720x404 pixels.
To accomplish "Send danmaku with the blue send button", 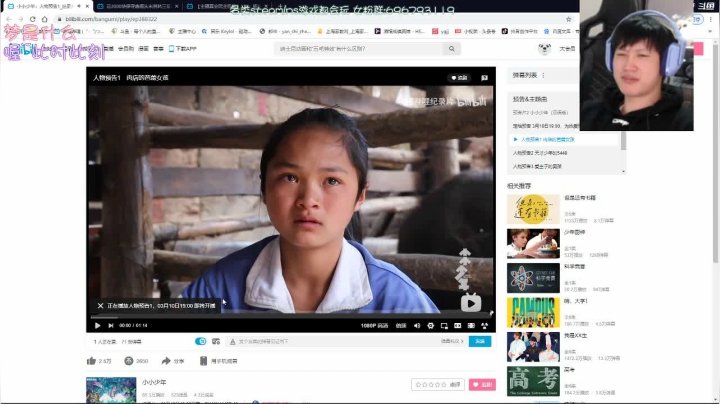I will pyautogui.click(x=480, y=341).
